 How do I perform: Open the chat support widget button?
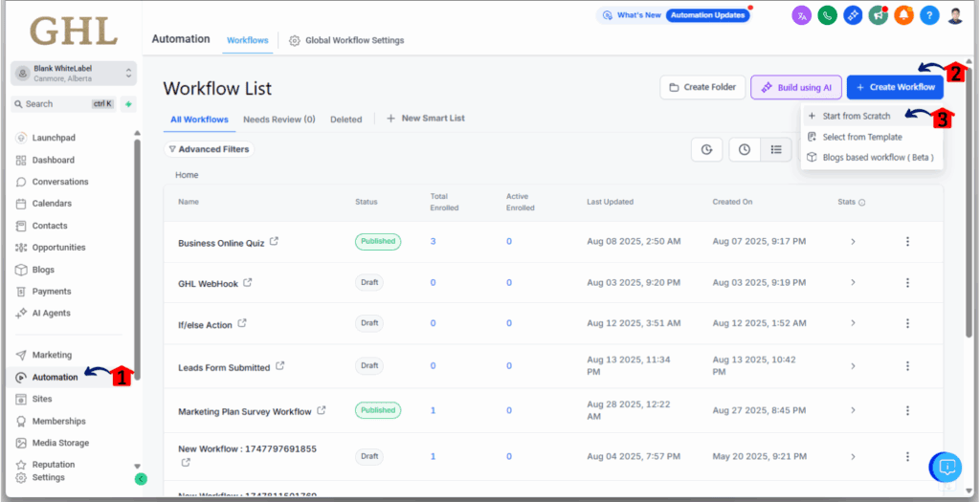947,467
